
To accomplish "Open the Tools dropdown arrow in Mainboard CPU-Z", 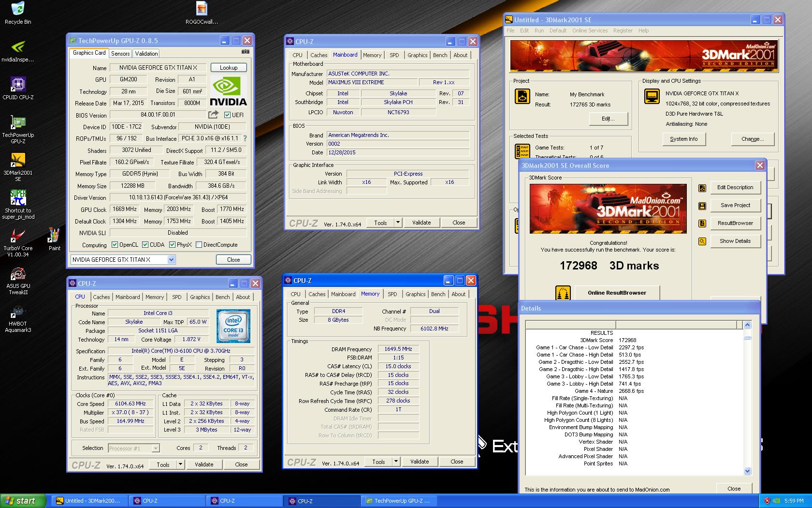I will click(x=398, y=223).
